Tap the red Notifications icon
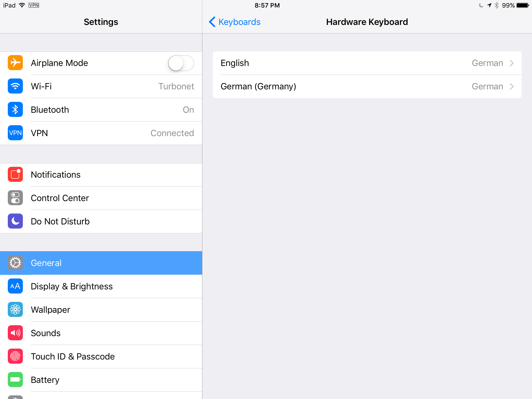The image size is (532, 399). [15, 175]
